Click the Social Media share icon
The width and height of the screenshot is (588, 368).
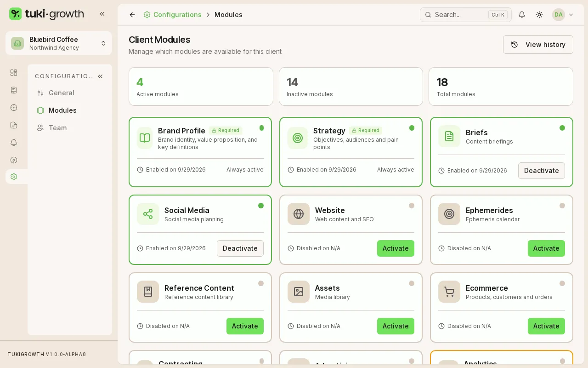[x=148, y=214]
